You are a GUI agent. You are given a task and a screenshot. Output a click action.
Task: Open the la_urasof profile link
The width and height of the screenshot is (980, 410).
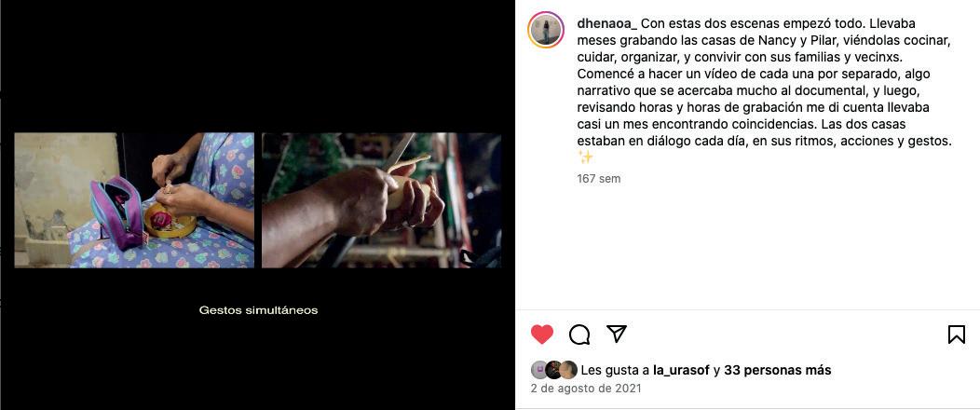coord(681,370)
